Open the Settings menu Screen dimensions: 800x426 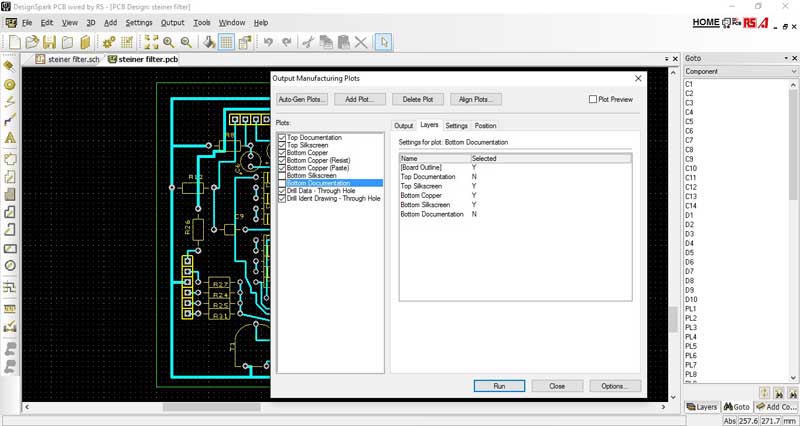pos(139,23)
